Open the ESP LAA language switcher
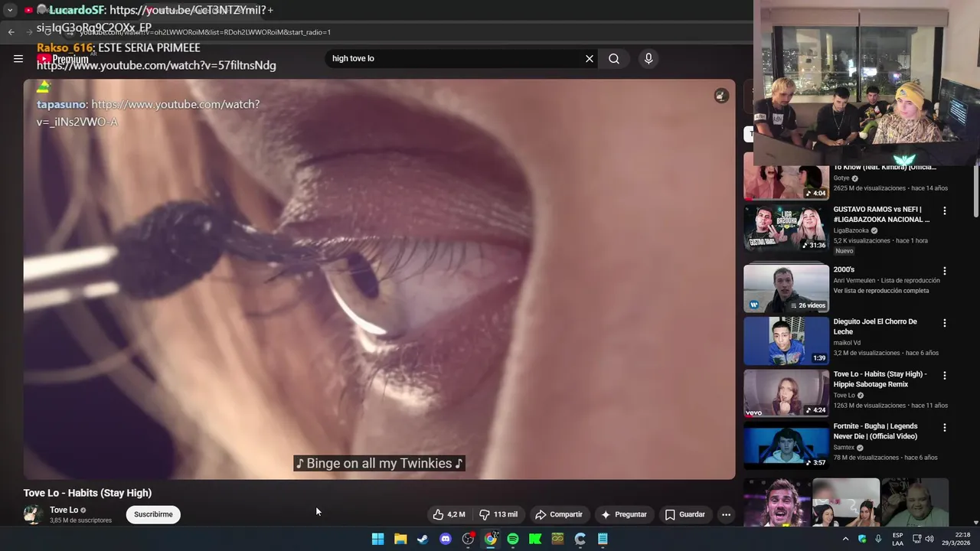This screenshot has width=980, height=551. point(897,539)
